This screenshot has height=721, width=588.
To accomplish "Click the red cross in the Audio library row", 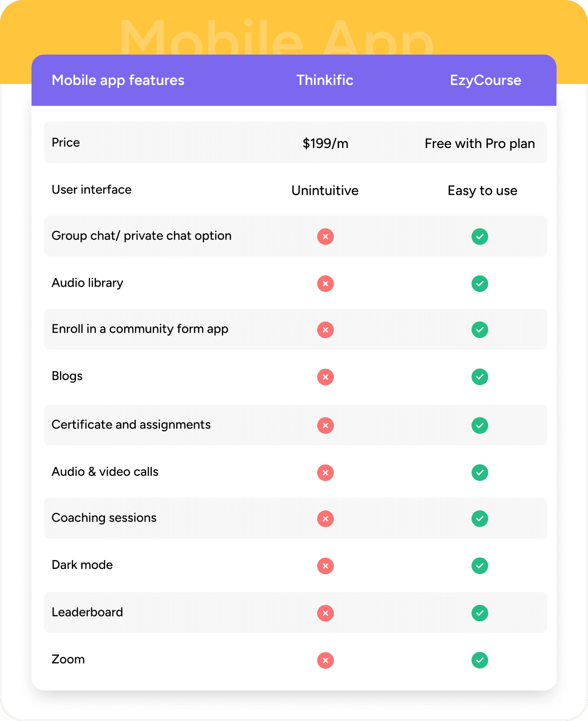I will click(325, 284).
